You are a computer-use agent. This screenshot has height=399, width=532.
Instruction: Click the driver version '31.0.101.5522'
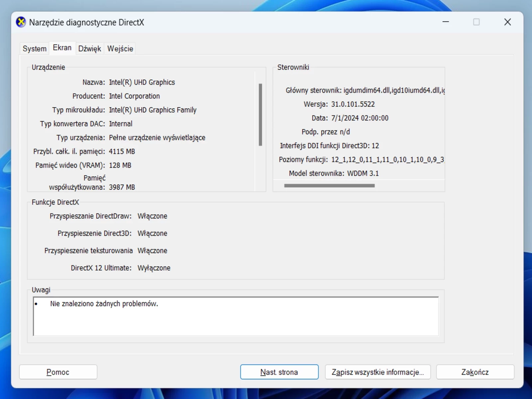[353, 104]
